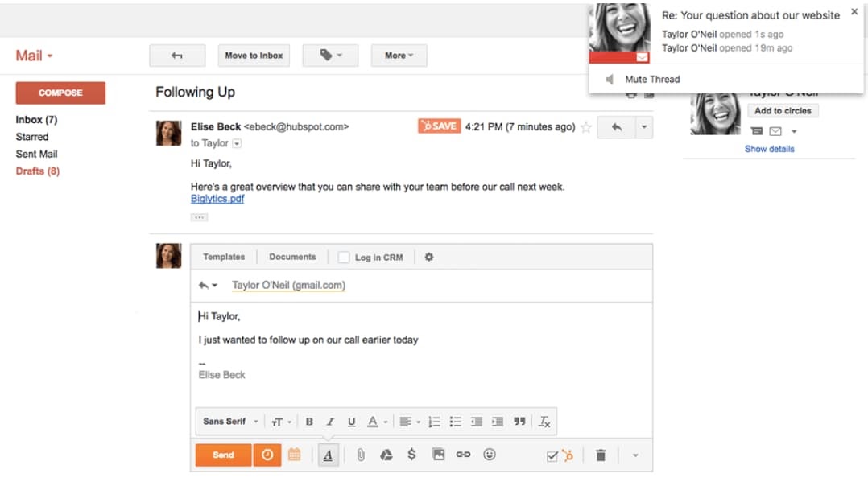Insert a link in the message
The height and width of the screenshot is (478, 868).
[463, 455]
